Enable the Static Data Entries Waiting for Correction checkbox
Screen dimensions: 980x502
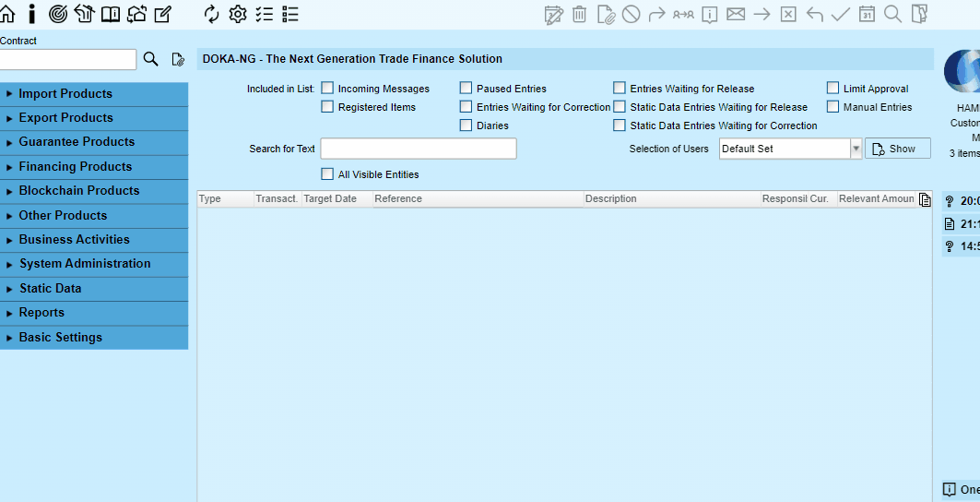(620, 125)
